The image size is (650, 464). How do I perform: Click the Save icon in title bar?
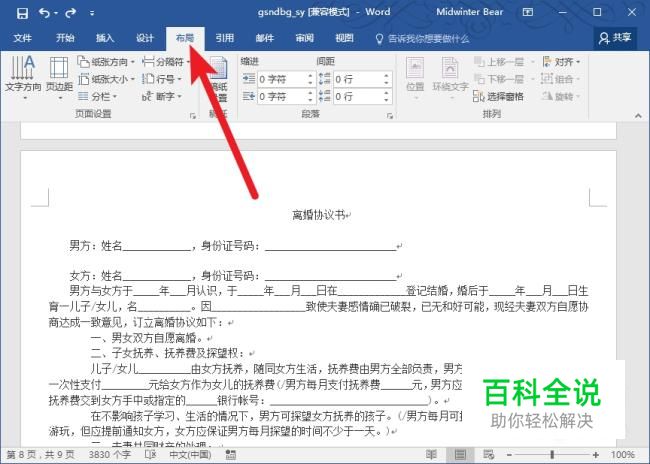coord(22,13)
